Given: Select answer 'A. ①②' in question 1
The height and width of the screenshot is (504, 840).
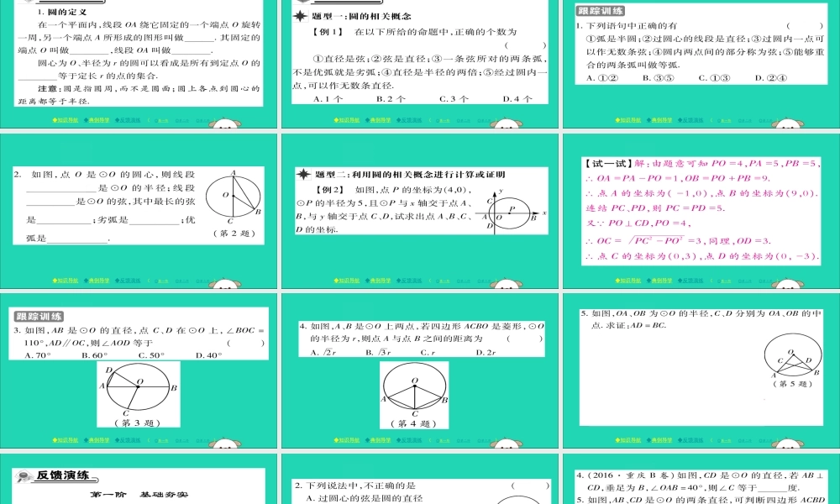Looking at the screenshot, I should tap(602, 77).
